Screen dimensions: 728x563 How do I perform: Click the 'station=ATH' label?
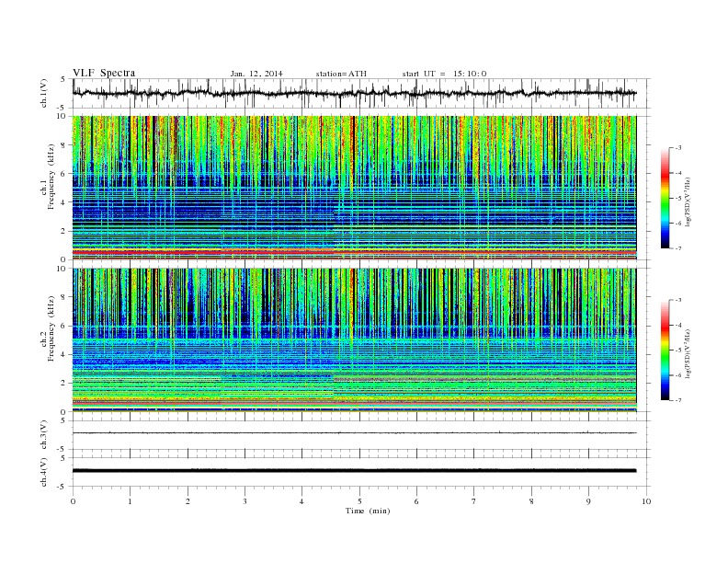(x=341, y=74)
